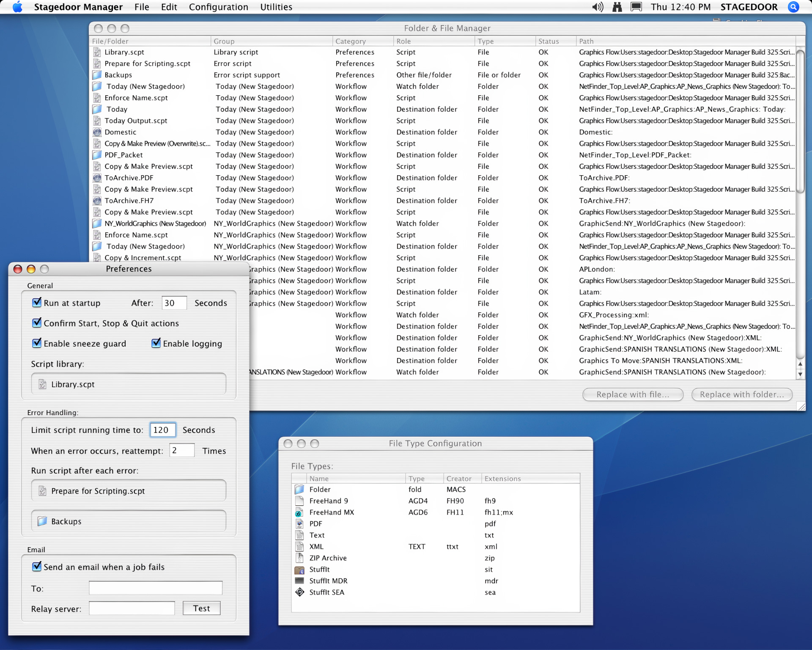The height and width of the screenshot is (650, 812).
Task: Toggle Run at startup checkbox
Action: 36,303
